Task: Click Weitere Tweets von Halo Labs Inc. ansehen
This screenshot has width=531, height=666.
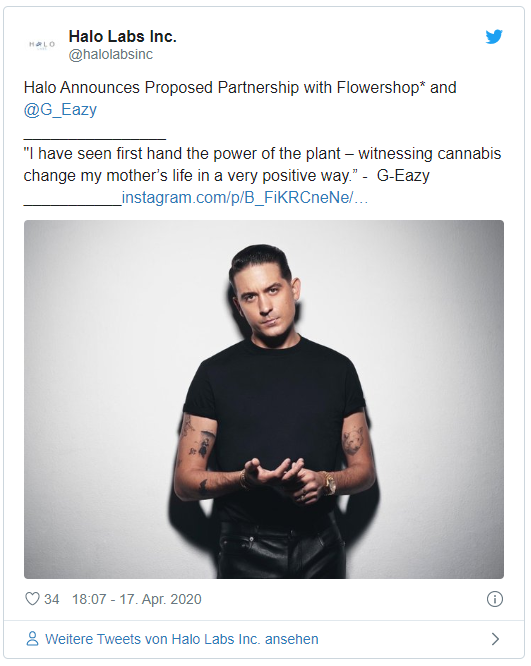Action: click(x=182, y=639)
